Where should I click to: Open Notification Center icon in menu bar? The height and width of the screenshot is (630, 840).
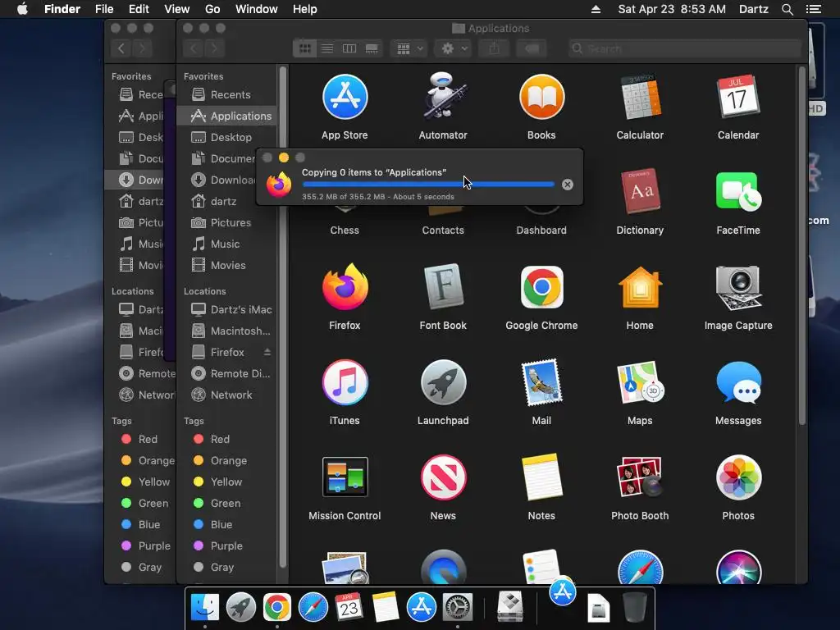point(814,9)
